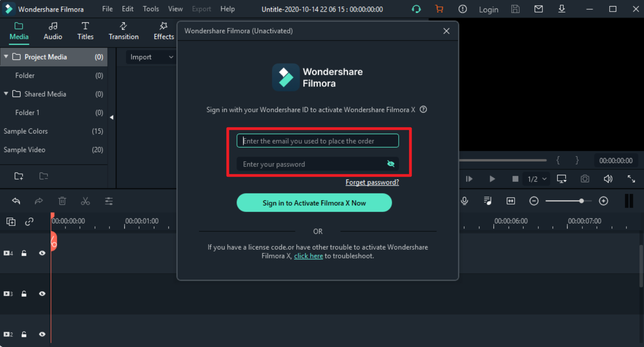Open the Help menu

click(x=227, y=9)
